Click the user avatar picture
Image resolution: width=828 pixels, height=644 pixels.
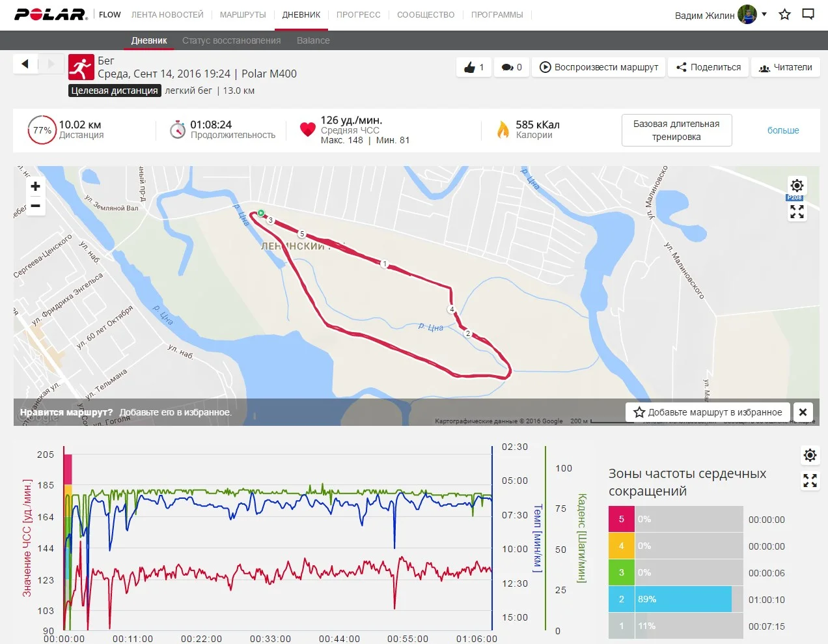click(747, 14)
